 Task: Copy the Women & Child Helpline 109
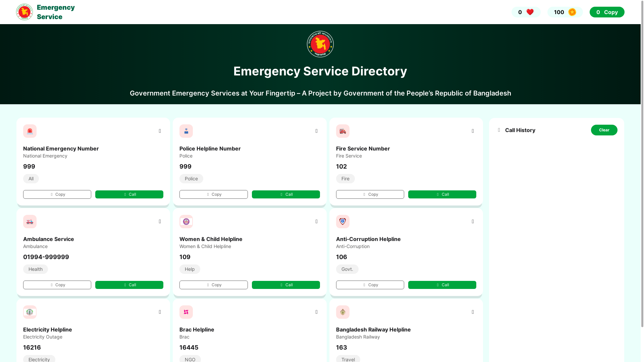(214, 285)
